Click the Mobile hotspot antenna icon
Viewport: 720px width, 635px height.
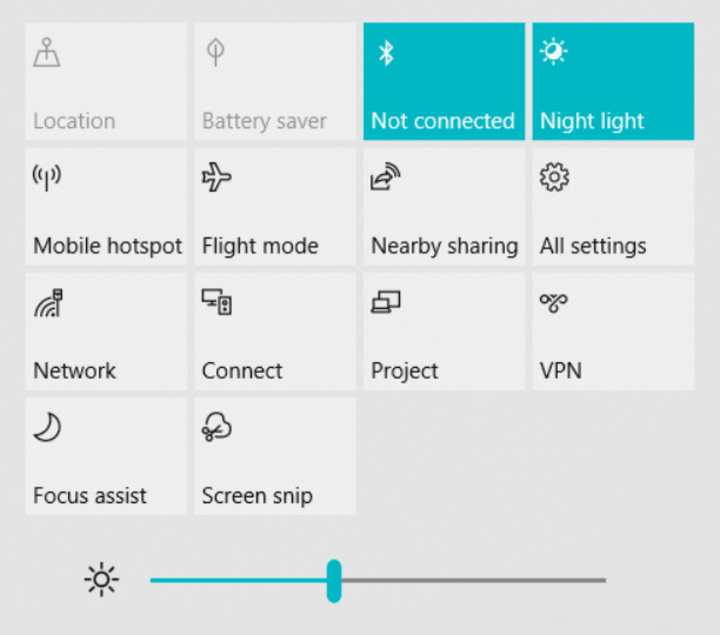pos(47,178)
